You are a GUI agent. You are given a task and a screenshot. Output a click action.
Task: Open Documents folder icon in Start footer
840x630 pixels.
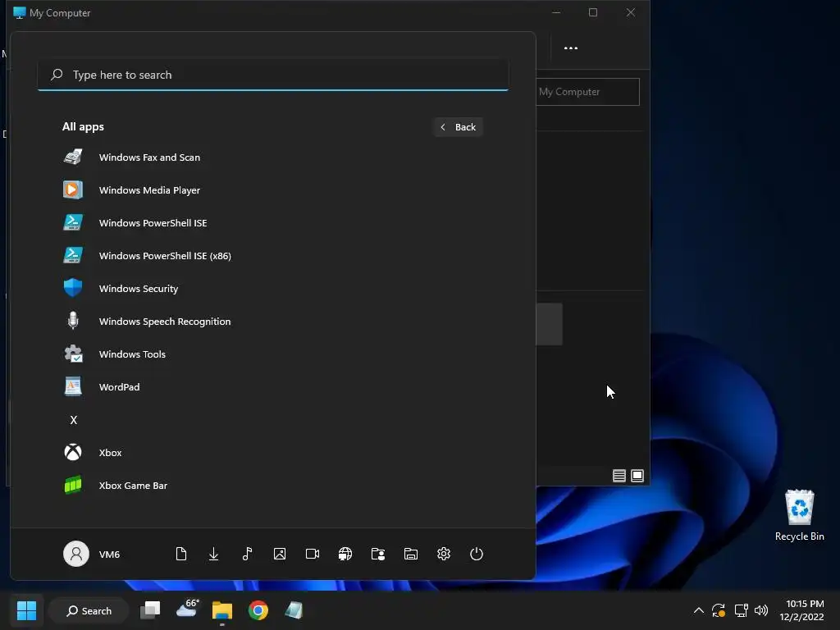click(x=181, y=554)
